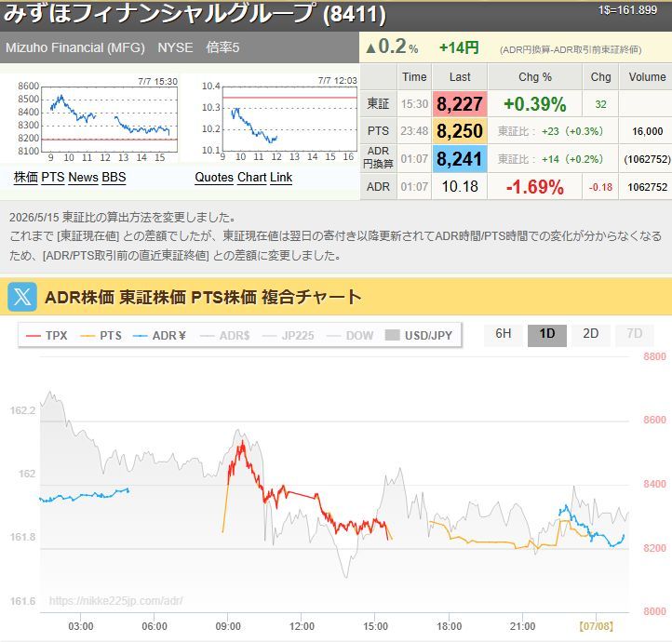Enable JP225 series in legend

(288, 335)
